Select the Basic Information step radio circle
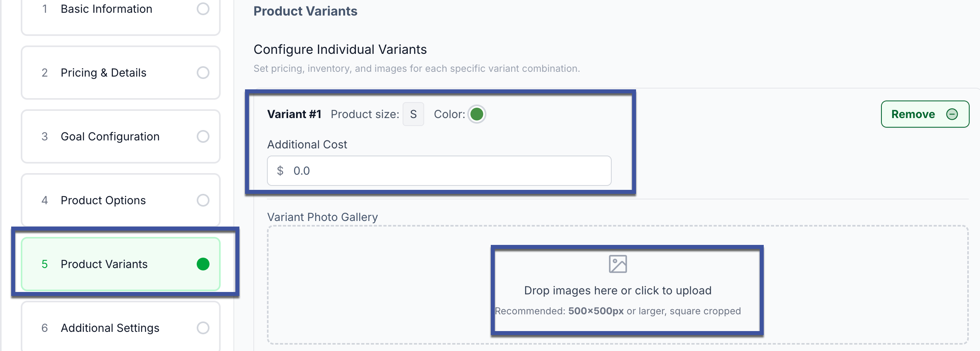Viewport: 980px width, 351px height. pyautogui.click(x=203, y=9)
